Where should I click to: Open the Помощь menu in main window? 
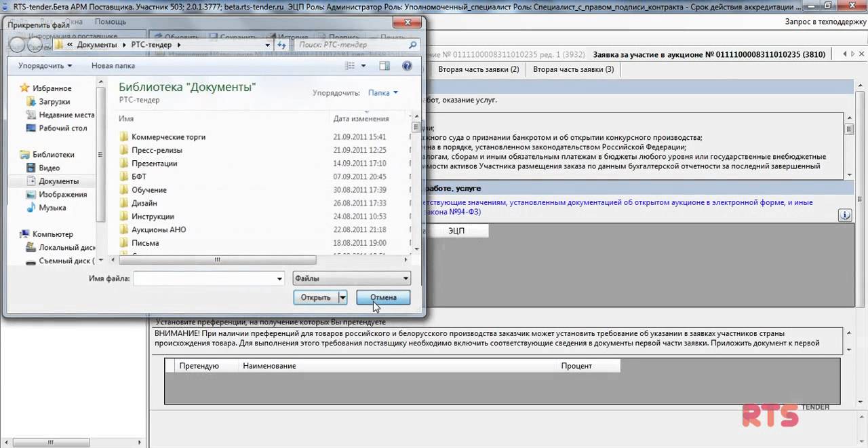tap(111, 22)
